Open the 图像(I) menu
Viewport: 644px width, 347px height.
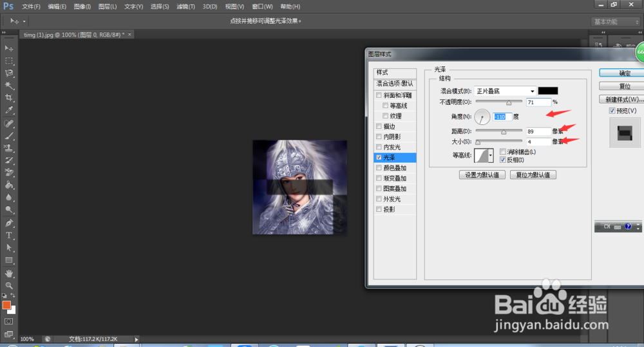(x=82, y=6)
